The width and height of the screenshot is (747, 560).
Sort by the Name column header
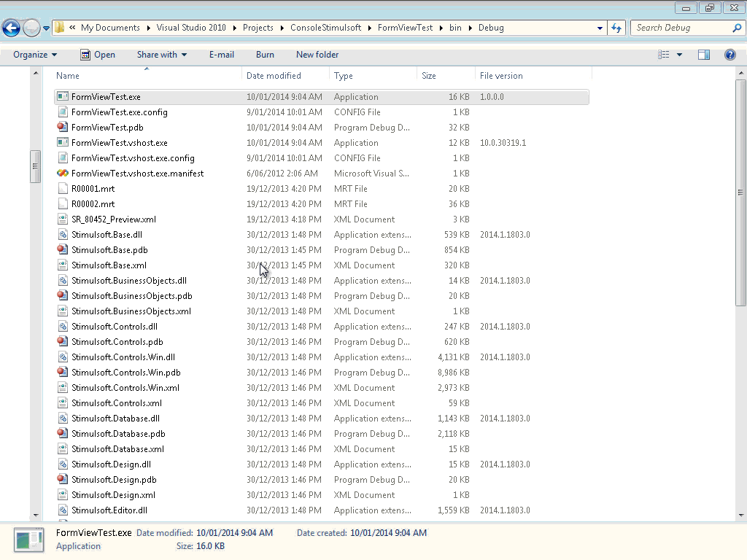(68, 76)
